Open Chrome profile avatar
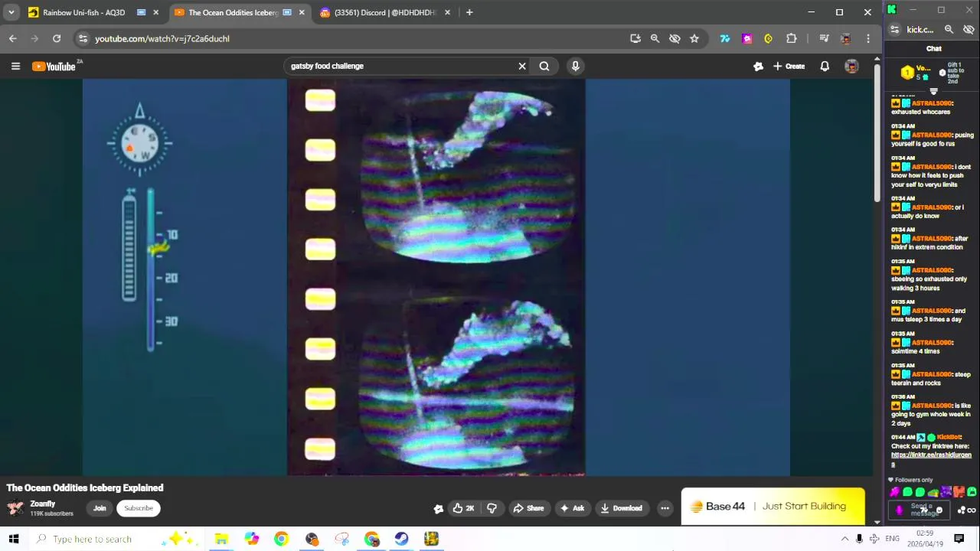The width and height of the screenshot is (980, 551). [x=846, y=38]
